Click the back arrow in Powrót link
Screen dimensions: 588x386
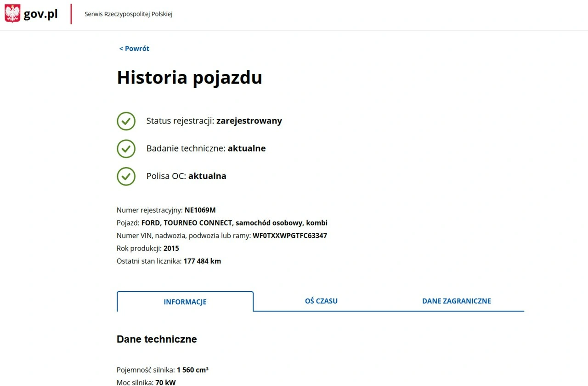[x=121, y=48]
